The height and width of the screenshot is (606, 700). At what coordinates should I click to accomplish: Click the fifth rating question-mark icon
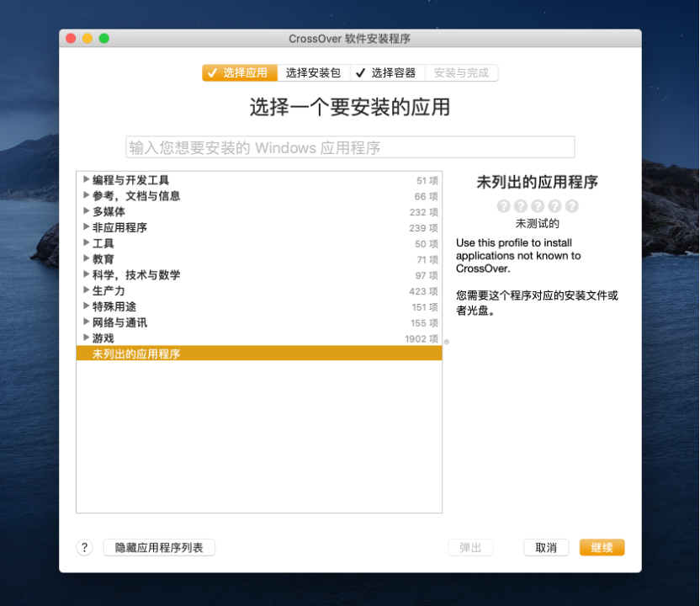[572, 206]
